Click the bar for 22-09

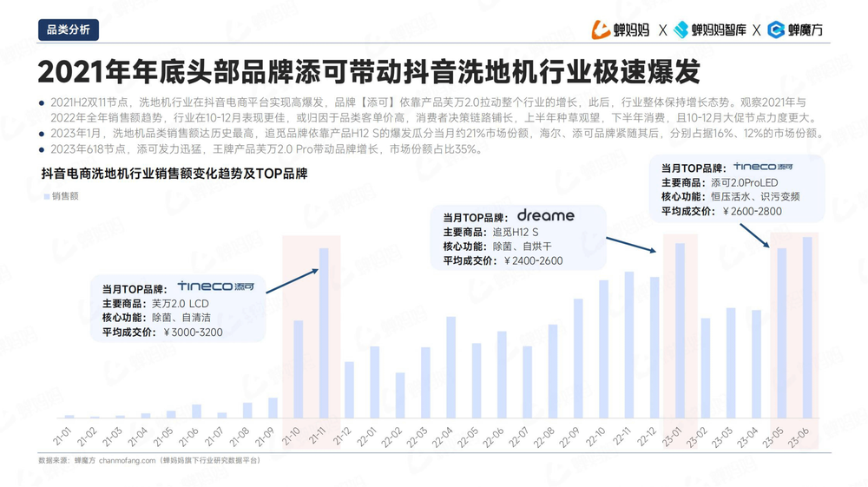578,359
